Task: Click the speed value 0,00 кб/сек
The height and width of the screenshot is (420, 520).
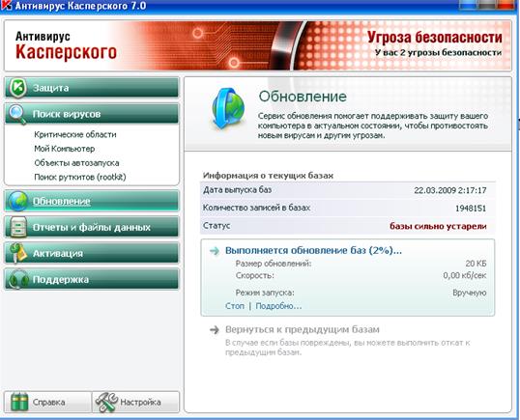Action: click(465, 275)
